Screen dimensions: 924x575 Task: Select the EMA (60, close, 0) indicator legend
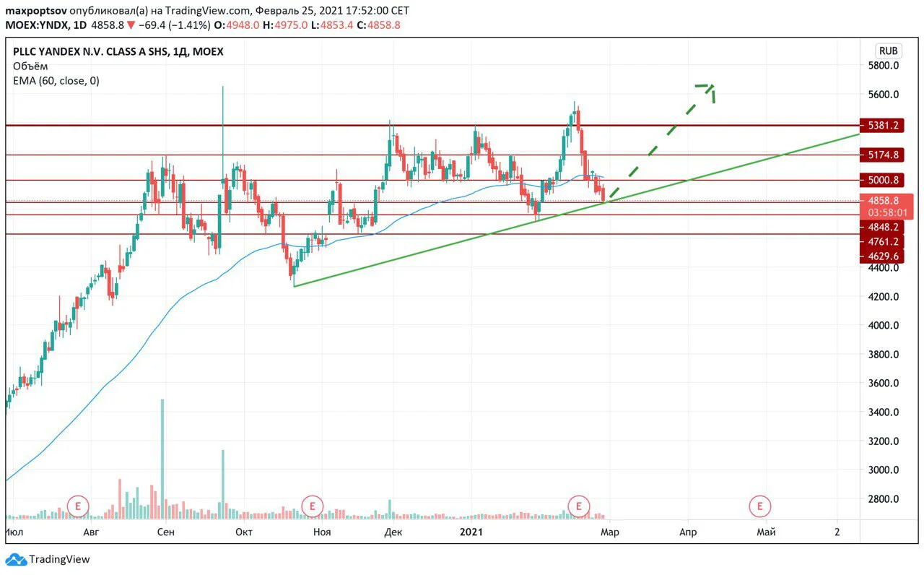[56, 81]
